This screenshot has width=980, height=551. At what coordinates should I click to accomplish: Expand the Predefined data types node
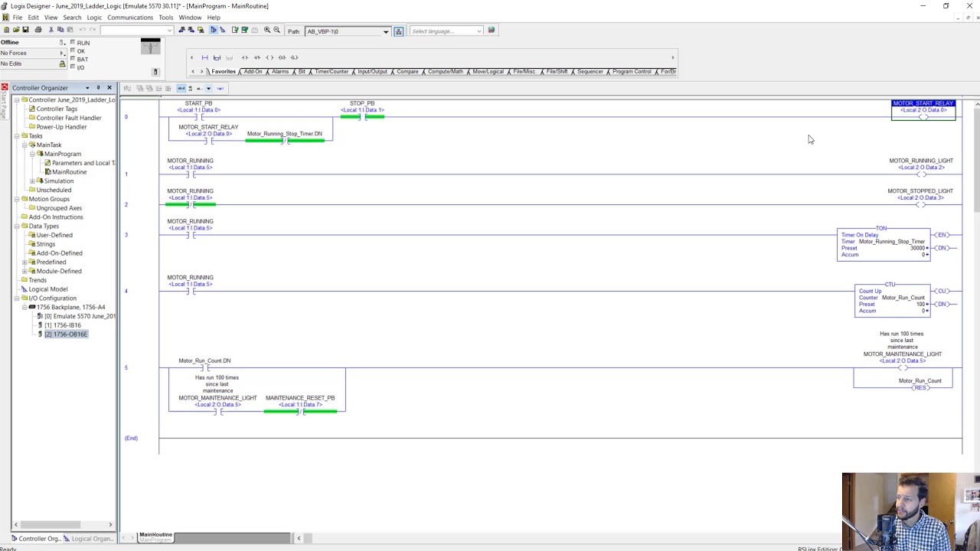tap(24, 262)
